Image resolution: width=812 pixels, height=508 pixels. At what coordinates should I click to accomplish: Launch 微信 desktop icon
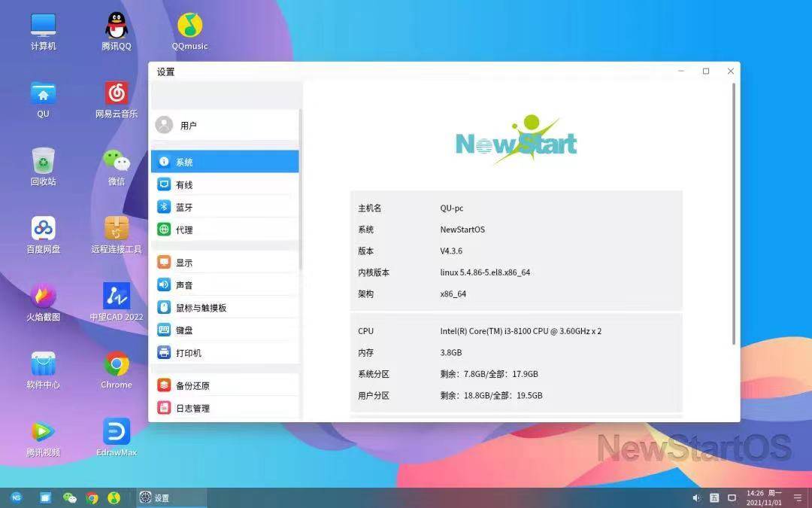(x=117, y=167)
